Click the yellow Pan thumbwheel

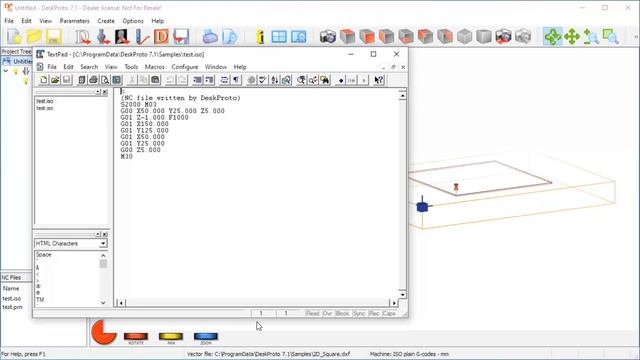click(x=171, y=336)
